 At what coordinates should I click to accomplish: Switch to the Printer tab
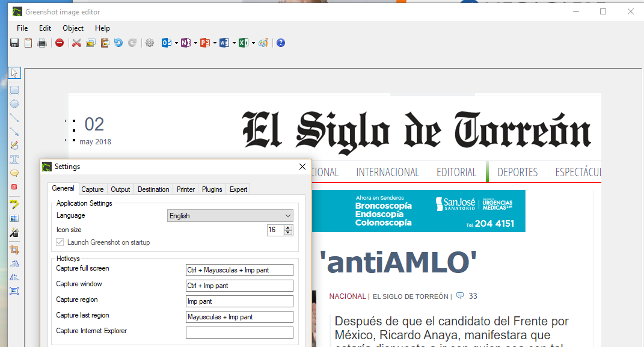point(186,189)
